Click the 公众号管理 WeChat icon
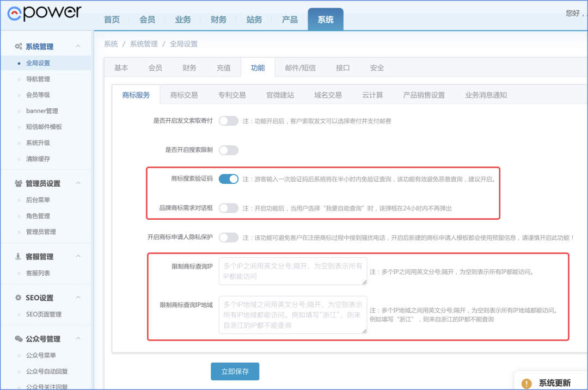Viewport: 588px width, 390px height. coord(19,339)
